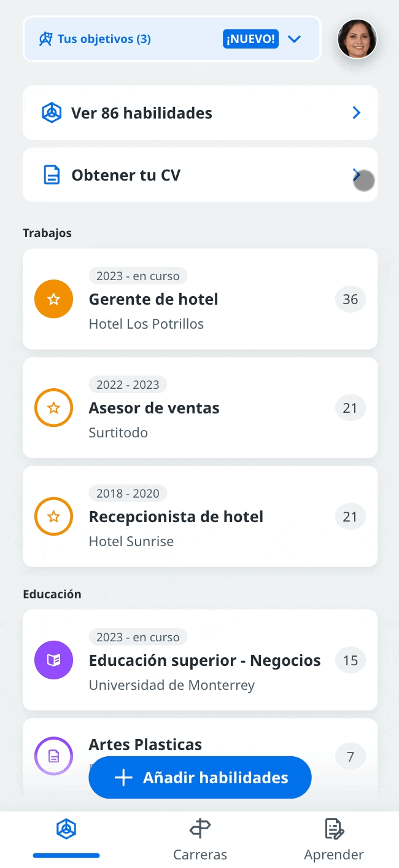Open the chevron on Obtener tu CV
Viewport: 399px width, 868px height.
coord(357,175)
